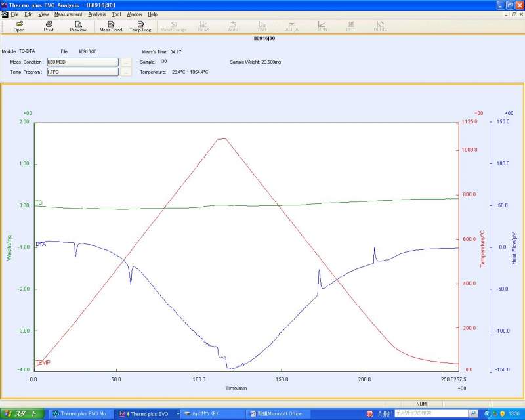
Task: Click the Windows Start button
Action: point(22,414)
